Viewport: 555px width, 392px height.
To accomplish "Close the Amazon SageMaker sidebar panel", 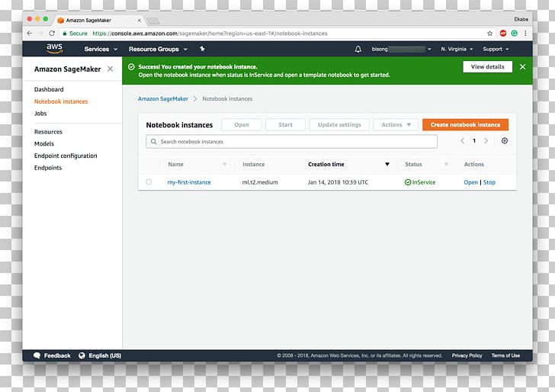I will coord(110,69).
